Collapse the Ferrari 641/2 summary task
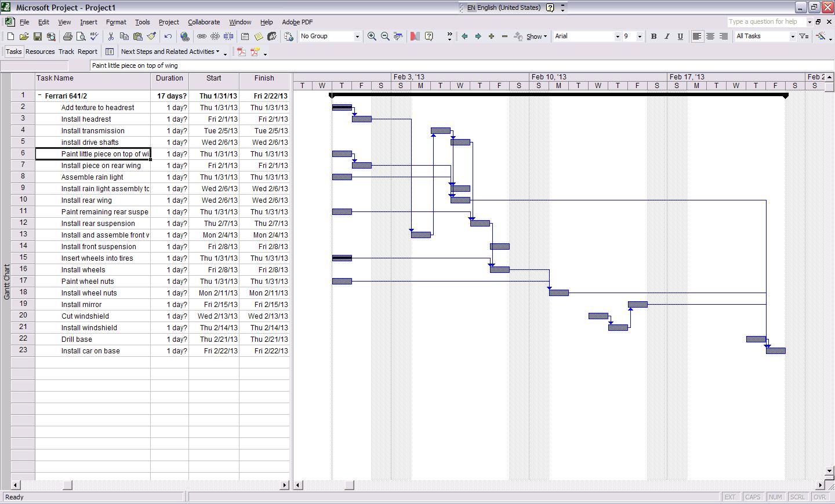Image resolution: width=835 pixels, height=504 pixels. point(40,96)
